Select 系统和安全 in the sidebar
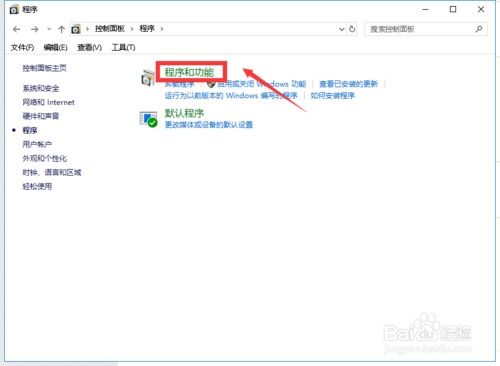This screenshot has height=366, width=500. click(41, 88)
